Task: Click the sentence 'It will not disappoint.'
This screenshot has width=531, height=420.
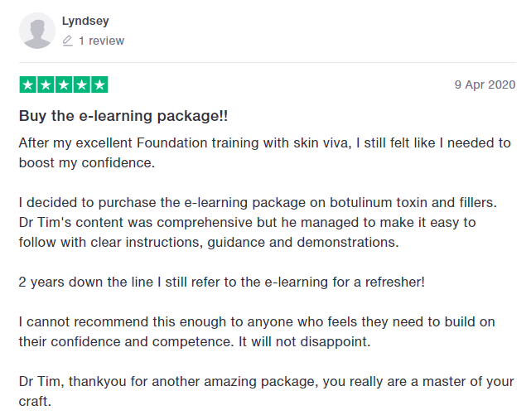Action: click(305, 342)
